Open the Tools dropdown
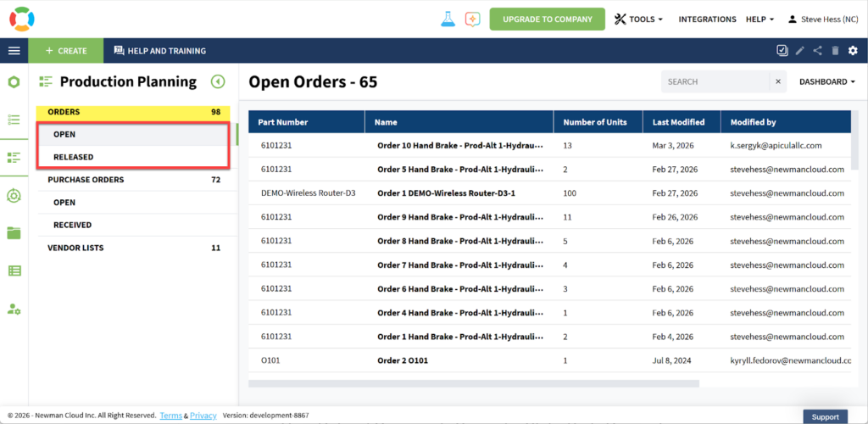The image size is (868, 424). [x=638, y=20]
